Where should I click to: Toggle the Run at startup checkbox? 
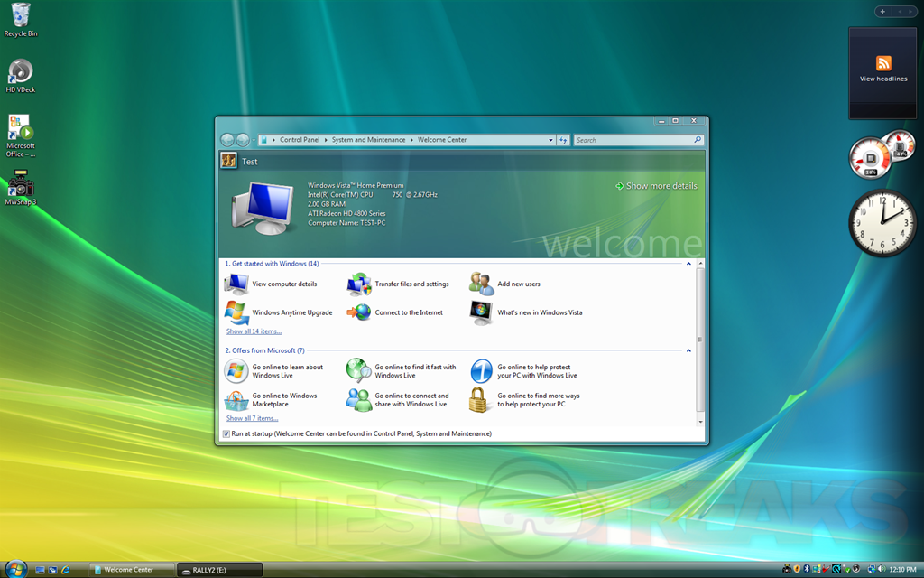pyautogui.click(x=226, y=434)
